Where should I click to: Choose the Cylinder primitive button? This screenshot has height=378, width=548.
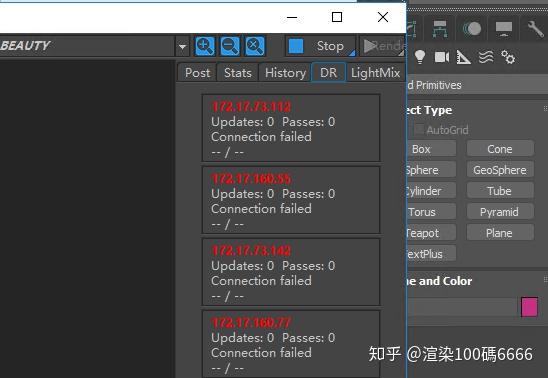pos(431,191)
